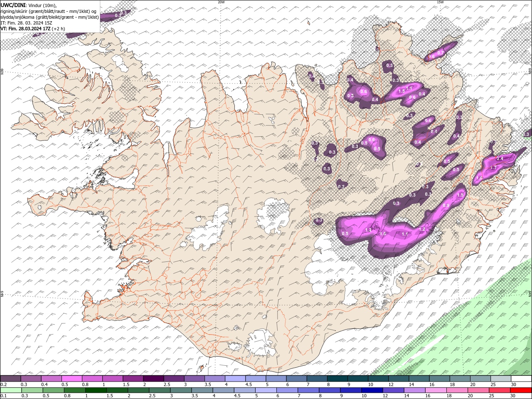
Task: Click the 0.4 label under the purple snow scale
Action: pos(44,384)
